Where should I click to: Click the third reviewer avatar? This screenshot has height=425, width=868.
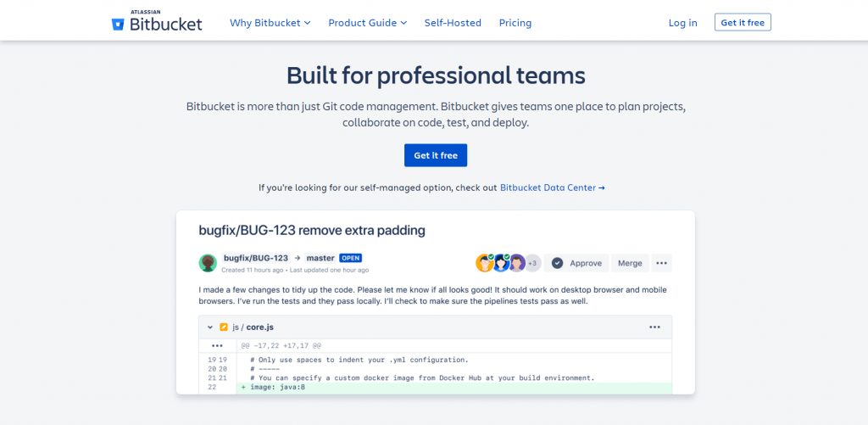click(516, 263)
